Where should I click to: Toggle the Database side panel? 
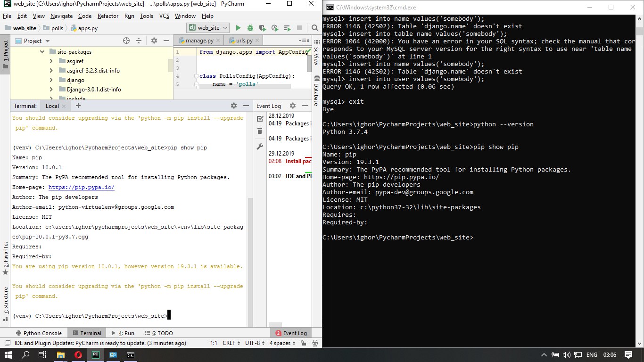pos(316,90)
